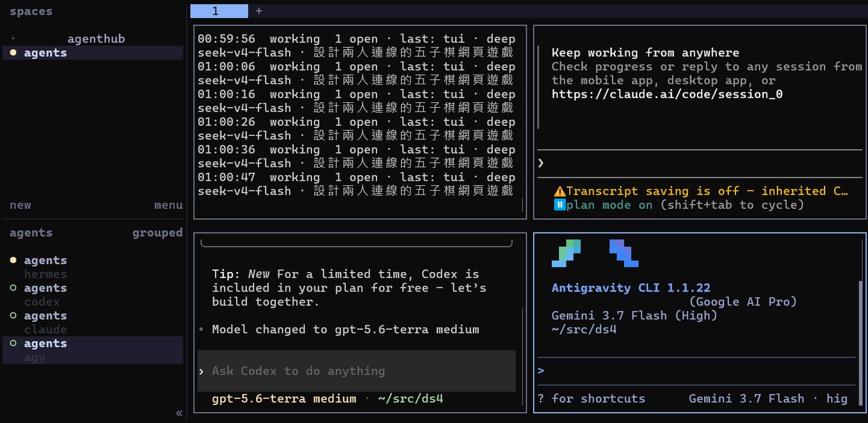This screenshot has height=423, width=868.
Task: Click Keep working from anywhere heading
Action: tap(645, 53)
